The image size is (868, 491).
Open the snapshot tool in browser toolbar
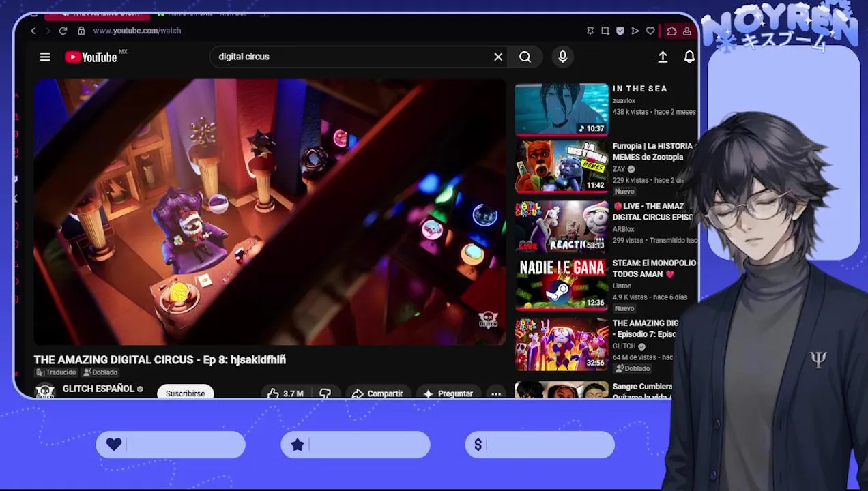point(605,31)
